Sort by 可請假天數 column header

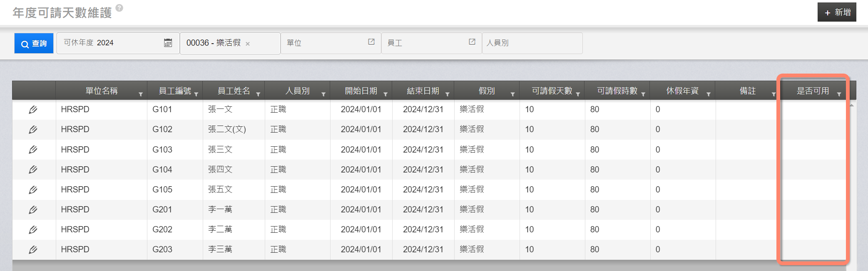click(552, 91)
